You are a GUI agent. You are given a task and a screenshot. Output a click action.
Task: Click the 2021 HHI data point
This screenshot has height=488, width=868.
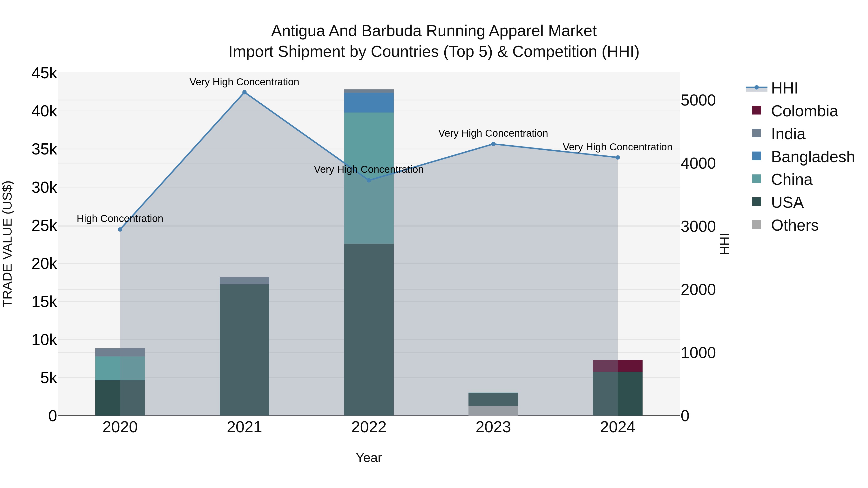point(245,92)
